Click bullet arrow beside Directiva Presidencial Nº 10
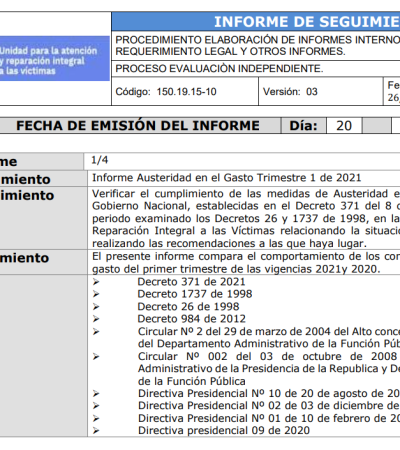The image size is (400, 450). (x=96, y=394)
